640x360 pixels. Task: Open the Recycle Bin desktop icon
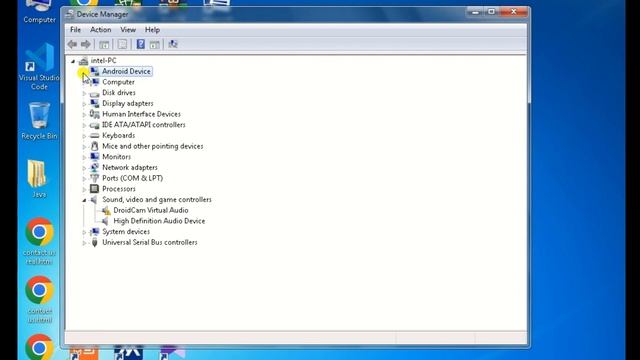(39, 121)
